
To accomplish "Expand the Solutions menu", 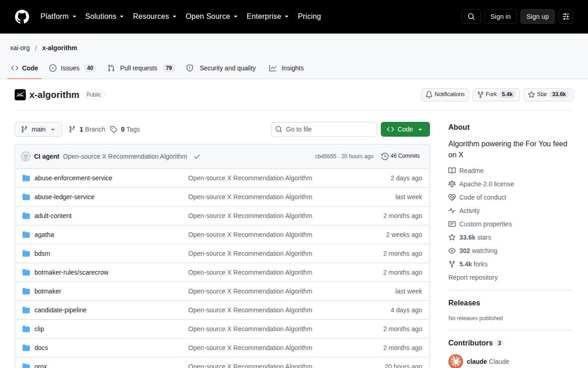I will 104,17.
